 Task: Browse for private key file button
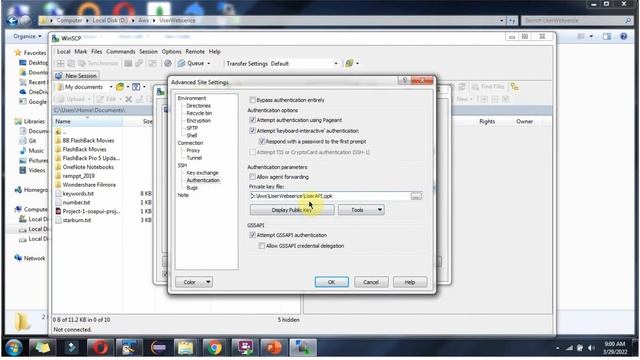click(x=416, y=196)
